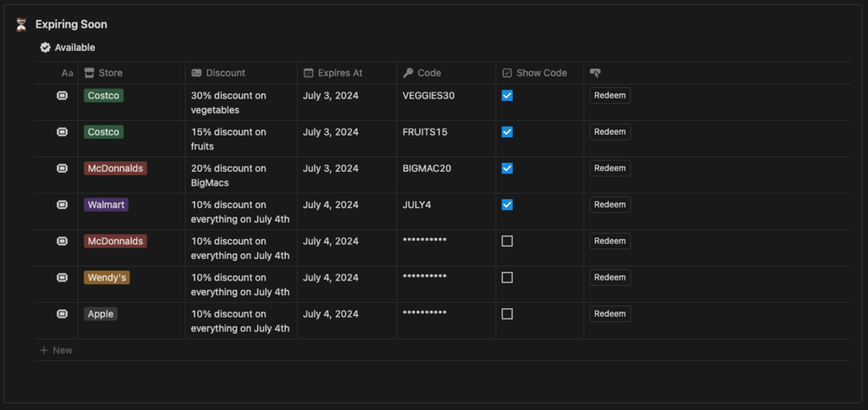Open the coupon page icon in Costco VEGGIES30 row
This screenshot has height=410, width=868.
point(62,96)
